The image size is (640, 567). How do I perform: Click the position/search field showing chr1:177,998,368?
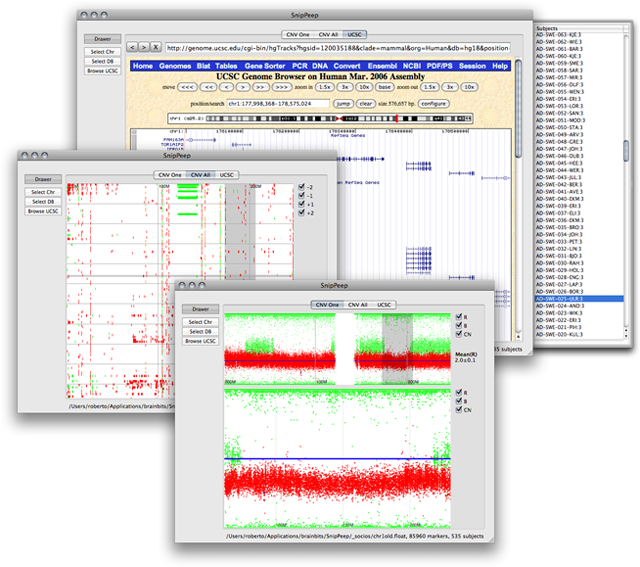[x=276, y=103]
